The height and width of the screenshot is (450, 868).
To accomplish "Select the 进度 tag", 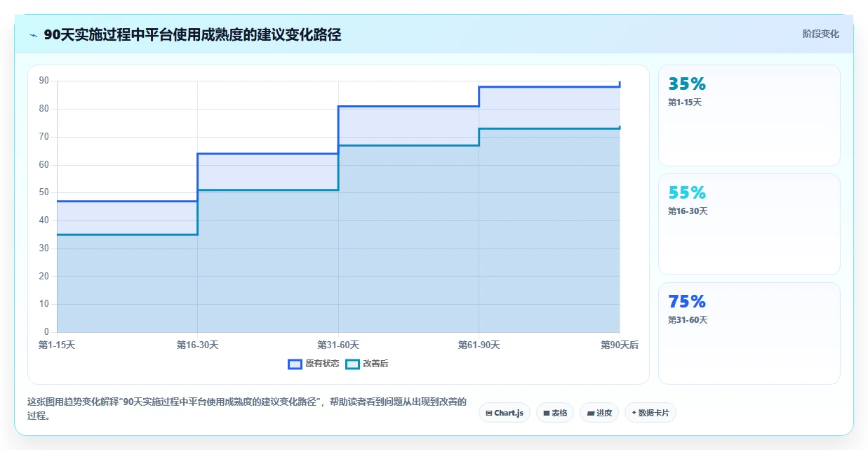I will [599, 413].
